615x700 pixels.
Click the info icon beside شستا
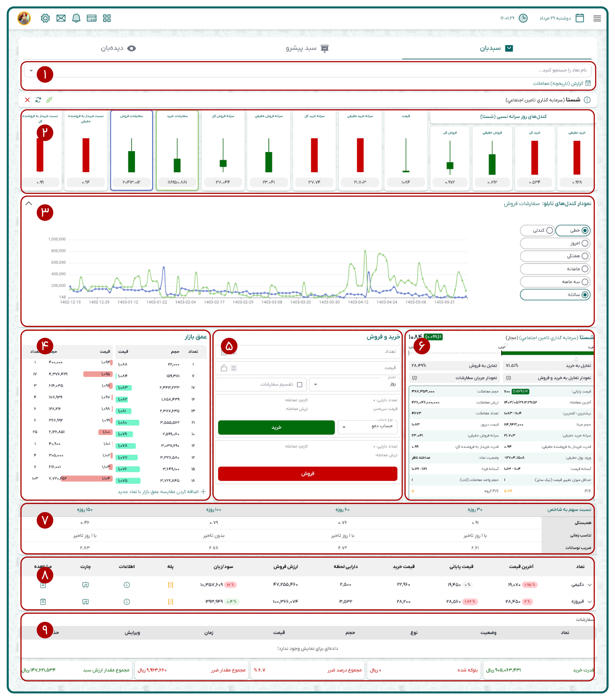[x=587, y=100]
